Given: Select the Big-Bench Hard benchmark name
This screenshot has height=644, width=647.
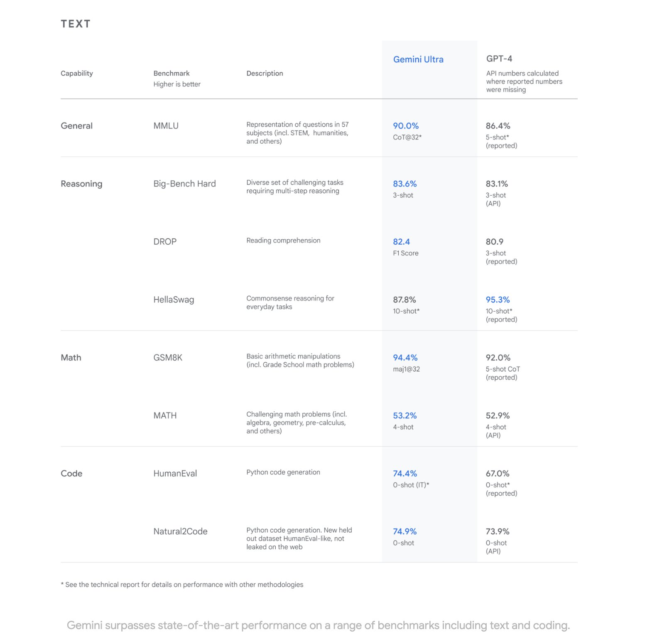Looking at the screenshot, I should (x=184, y=184).
